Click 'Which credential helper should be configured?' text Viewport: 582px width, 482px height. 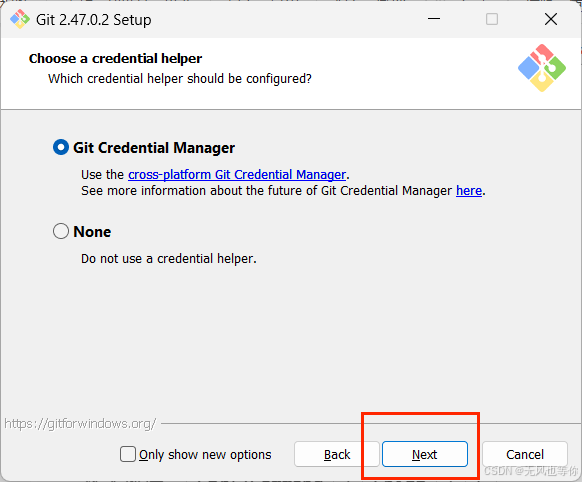pos(180,79)
